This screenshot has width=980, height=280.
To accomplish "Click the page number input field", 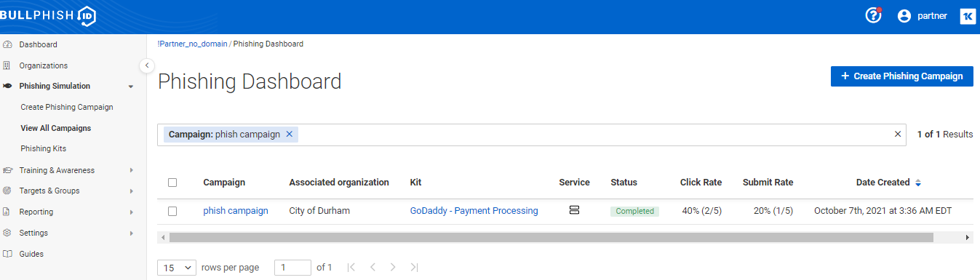I will pos(292,268).
